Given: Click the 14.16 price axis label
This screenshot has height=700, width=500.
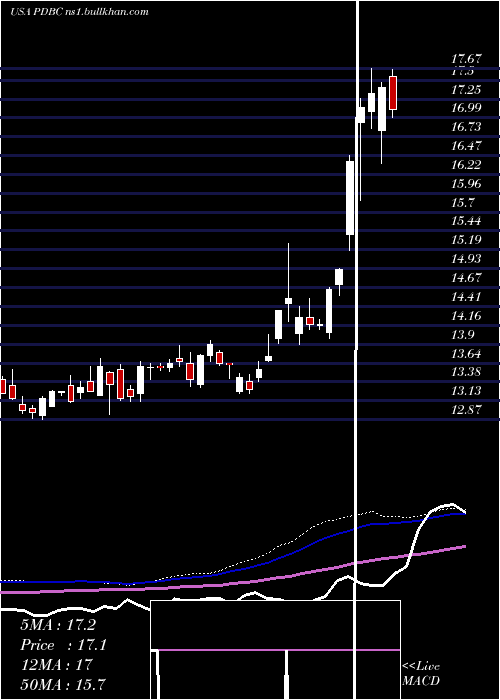Looking at the screenshot, I should click(466, 316).
